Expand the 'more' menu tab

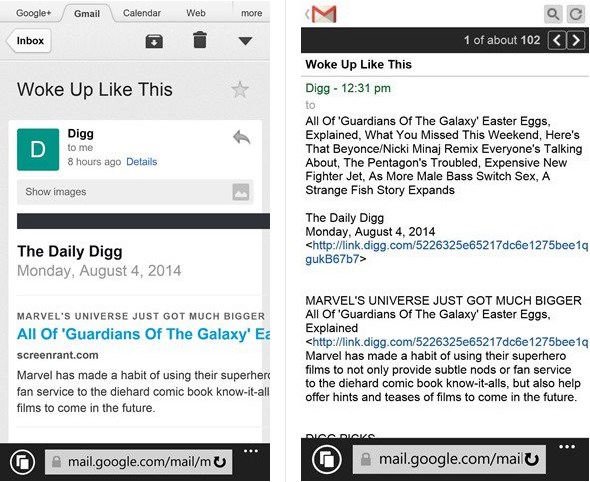tap(251, 13)
